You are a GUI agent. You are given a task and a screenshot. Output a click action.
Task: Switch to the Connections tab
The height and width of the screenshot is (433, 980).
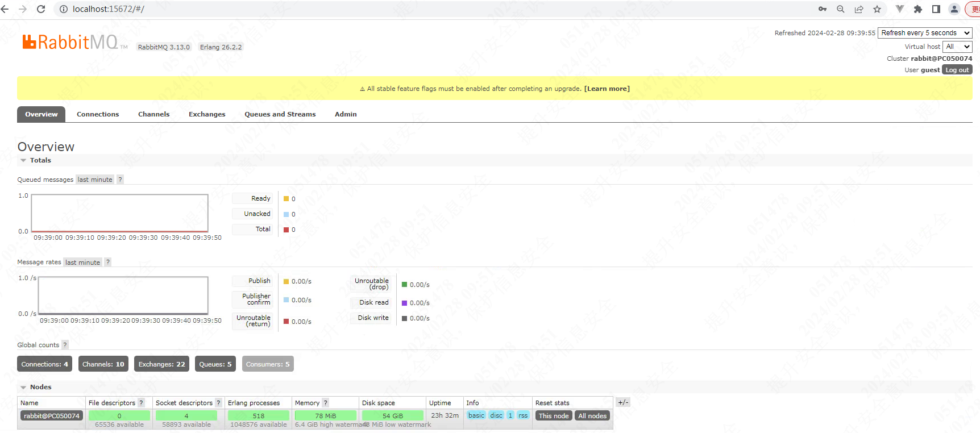click(98, 114)
